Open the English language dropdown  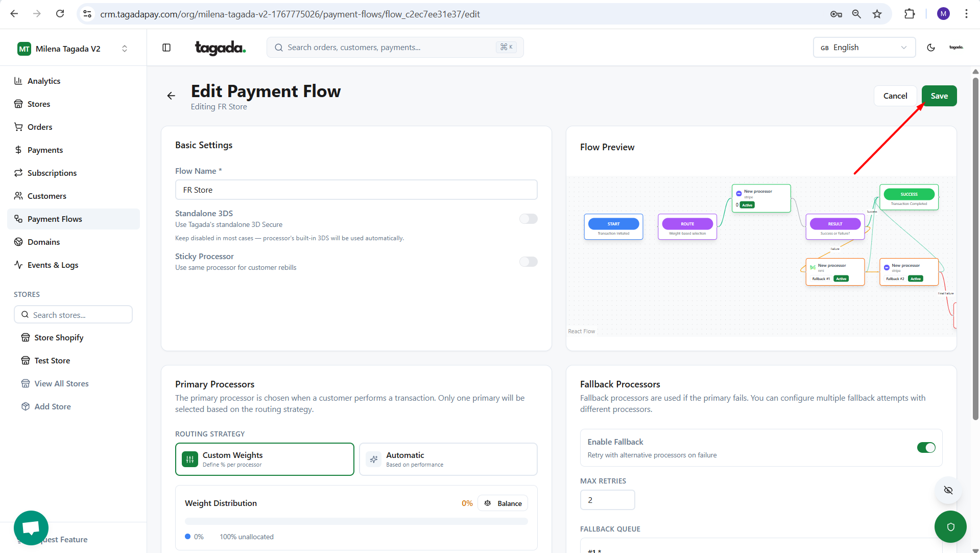pyautogui.click(x=864, y=48)
